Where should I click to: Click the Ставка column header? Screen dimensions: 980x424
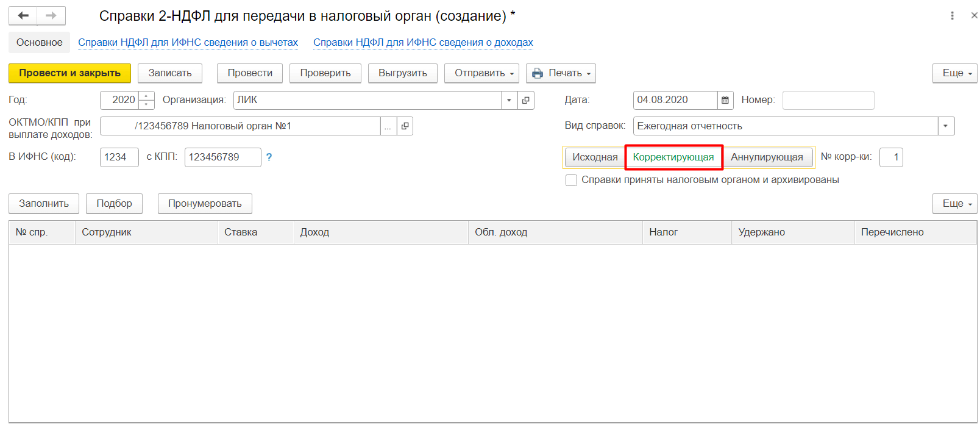pyautogui.click(x=255, y=232)
